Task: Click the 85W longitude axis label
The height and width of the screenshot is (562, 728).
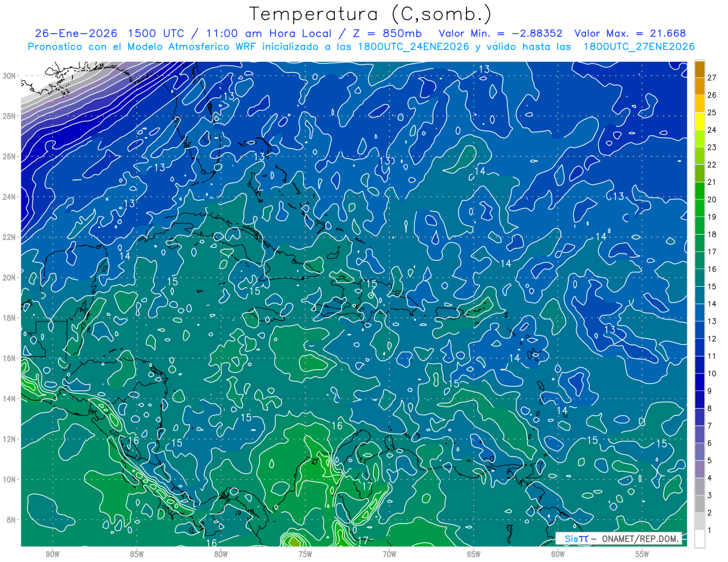Action: point(136,554)
